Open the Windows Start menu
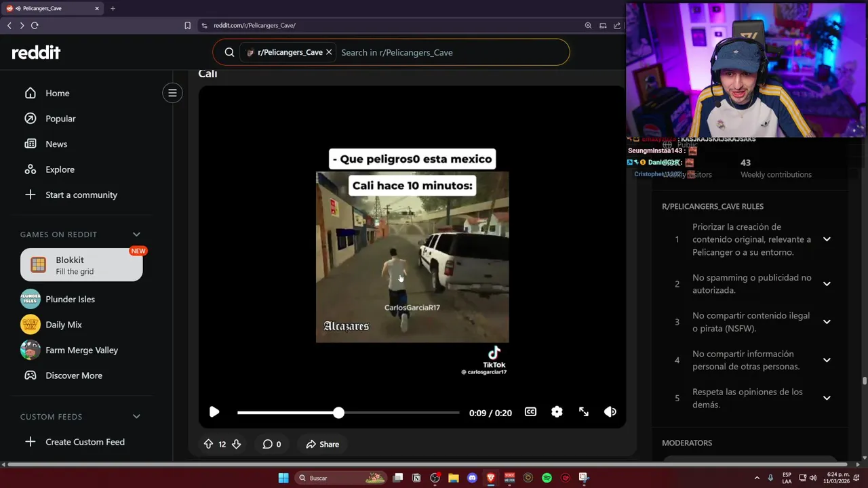This screenshot has height=488, width=868. point(283,478)
